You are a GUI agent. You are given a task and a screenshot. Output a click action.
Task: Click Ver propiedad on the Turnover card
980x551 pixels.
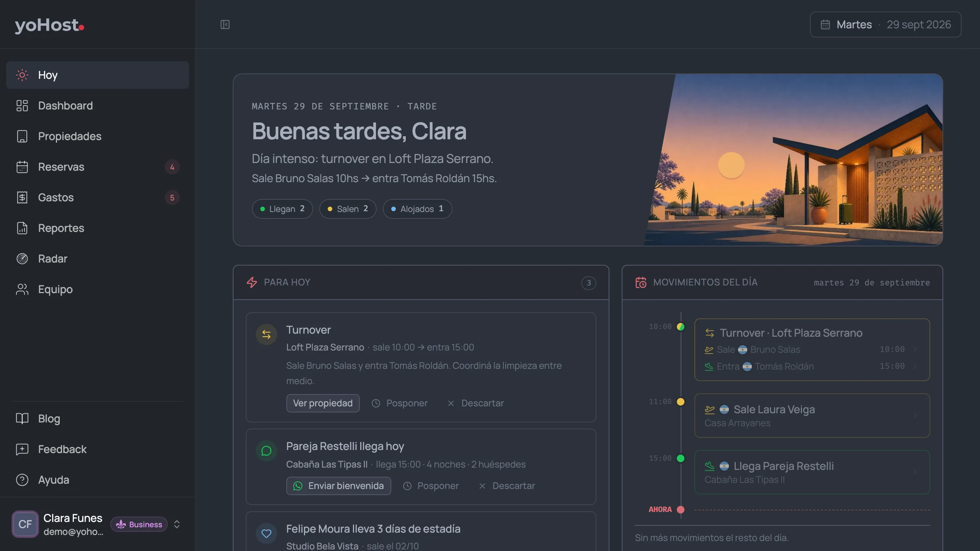pos(323,403)
